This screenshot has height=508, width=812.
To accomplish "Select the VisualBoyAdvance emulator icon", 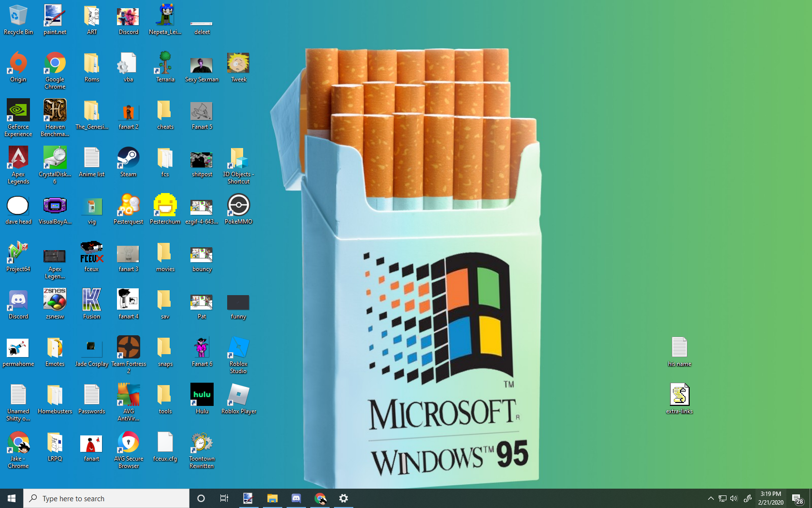I will click(x=55, y=209).
